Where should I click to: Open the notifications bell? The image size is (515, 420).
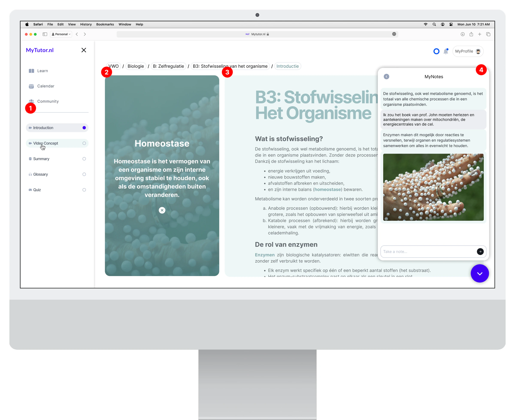[446, 51]
